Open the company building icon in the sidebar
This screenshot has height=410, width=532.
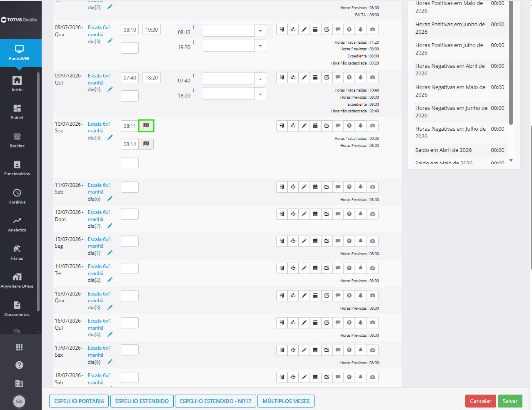click(x=19, y=383)
